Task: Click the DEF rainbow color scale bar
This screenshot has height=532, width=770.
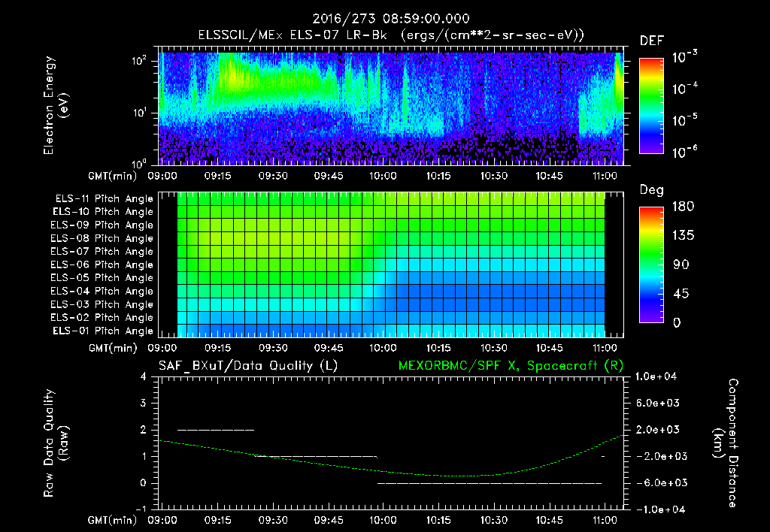Action: tap(651, 105)
